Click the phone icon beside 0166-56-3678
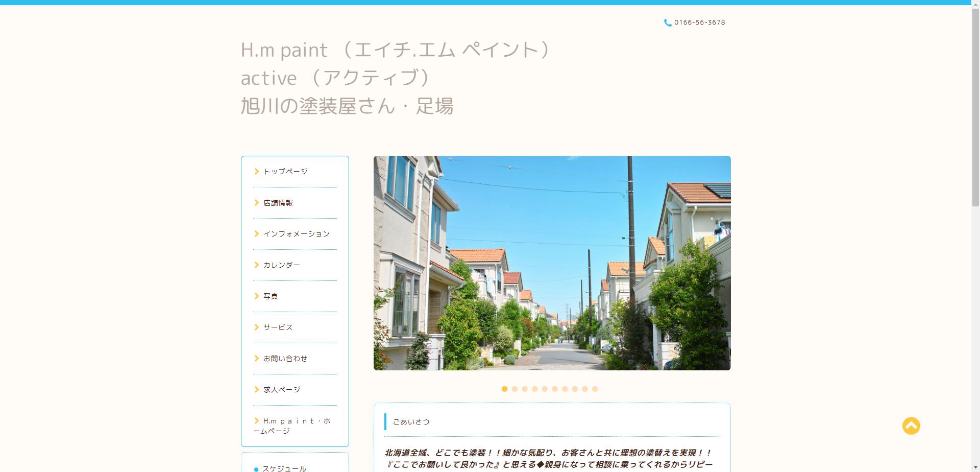980x472 pixels. pyautogui.click(x=668, y=22)
